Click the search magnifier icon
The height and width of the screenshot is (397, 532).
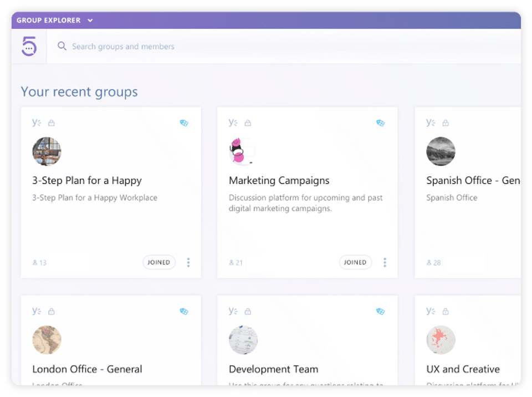tap(62, 46)
